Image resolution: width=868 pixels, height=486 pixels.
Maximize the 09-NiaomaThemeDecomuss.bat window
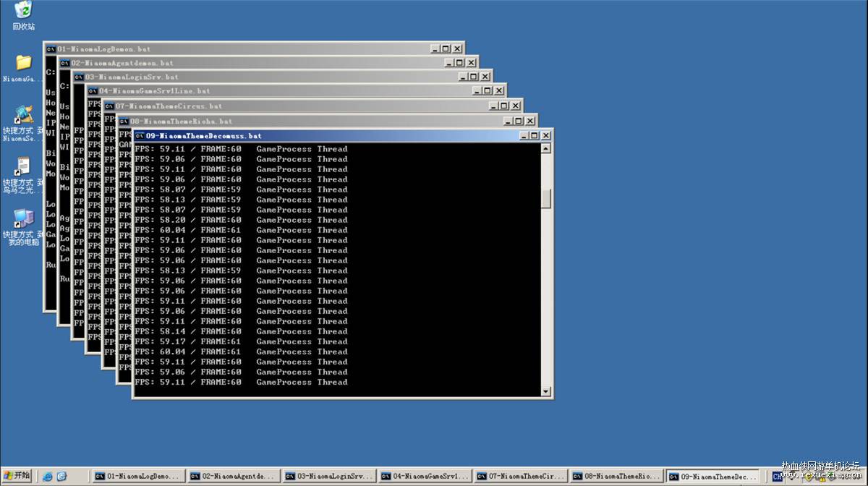coord(534,136)
